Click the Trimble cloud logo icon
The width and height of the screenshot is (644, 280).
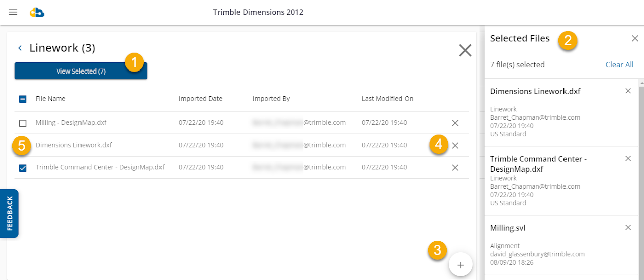pyautogui.click(x=37, y=12)
